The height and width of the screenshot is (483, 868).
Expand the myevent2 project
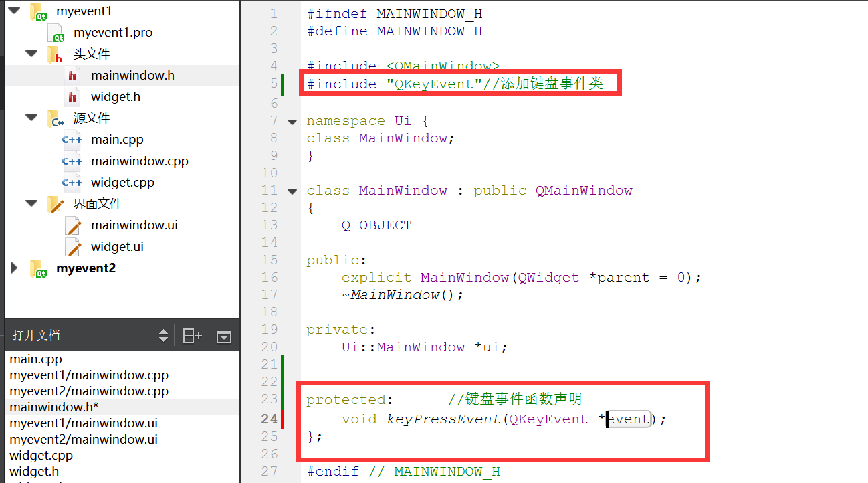[13, 268]
